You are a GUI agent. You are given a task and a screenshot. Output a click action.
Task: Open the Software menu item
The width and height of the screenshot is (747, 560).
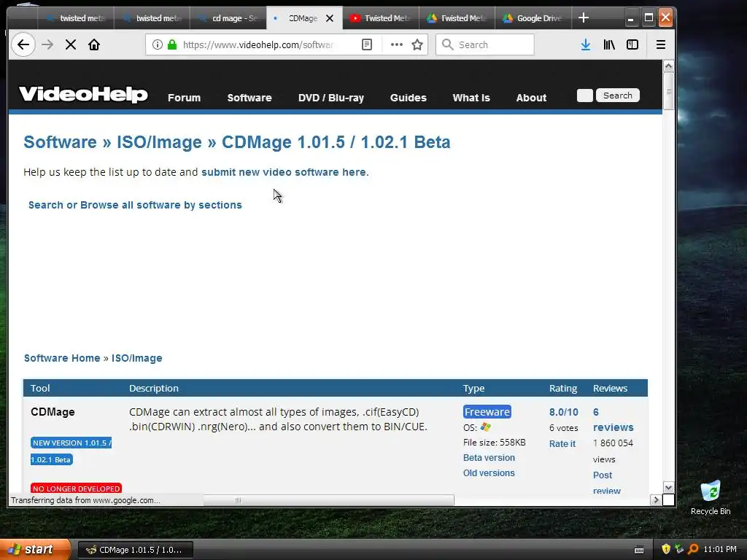(x=249, y=98)
